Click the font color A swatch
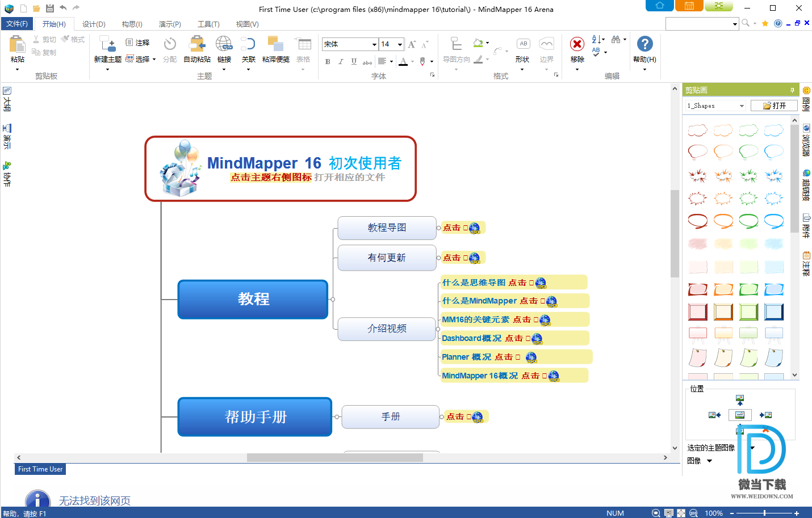Screen dimensions: 812x518 click(403, 61)
